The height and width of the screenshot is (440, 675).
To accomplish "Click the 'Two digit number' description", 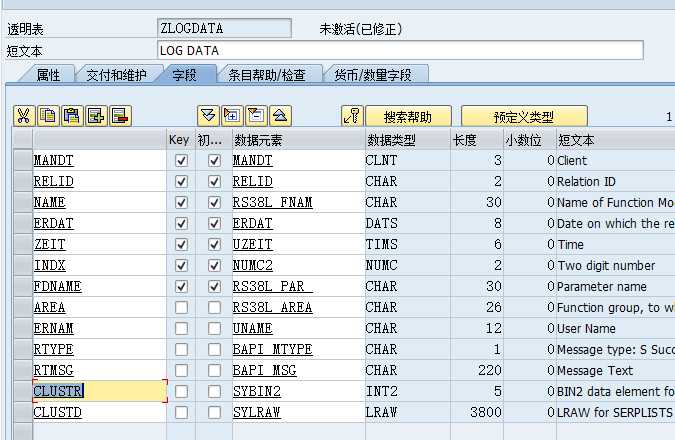I will [606, 266].
